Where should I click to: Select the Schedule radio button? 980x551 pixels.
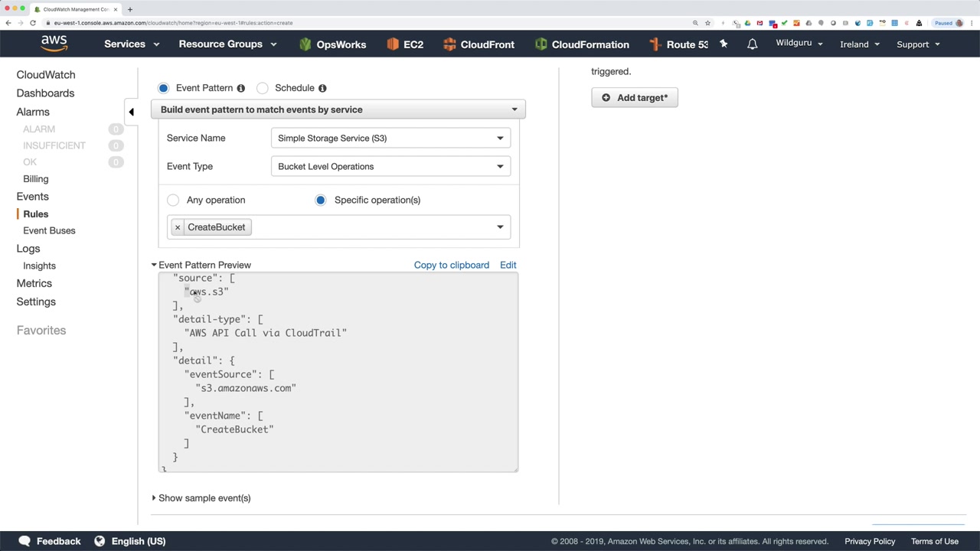[x=263, y=88]
